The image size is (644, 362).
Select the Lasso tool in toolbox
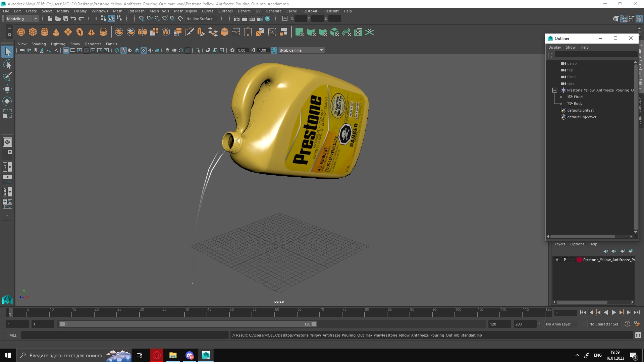point(7,64)
